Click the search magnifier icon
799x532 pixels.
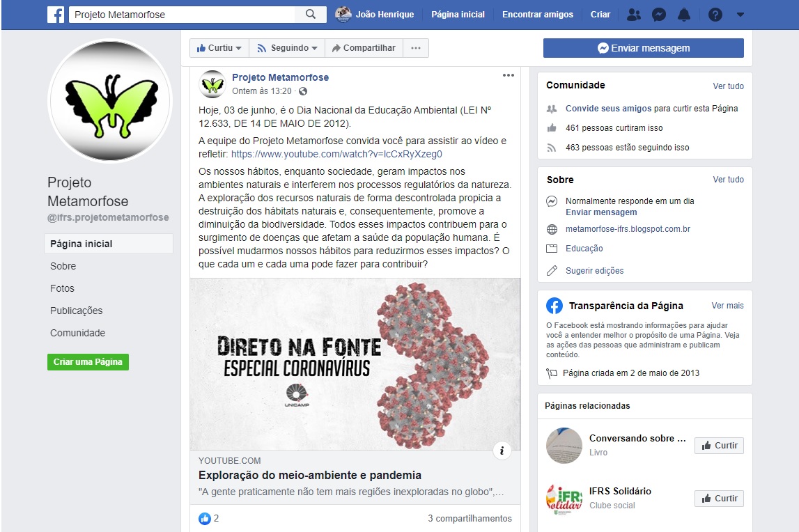[310, 14]
